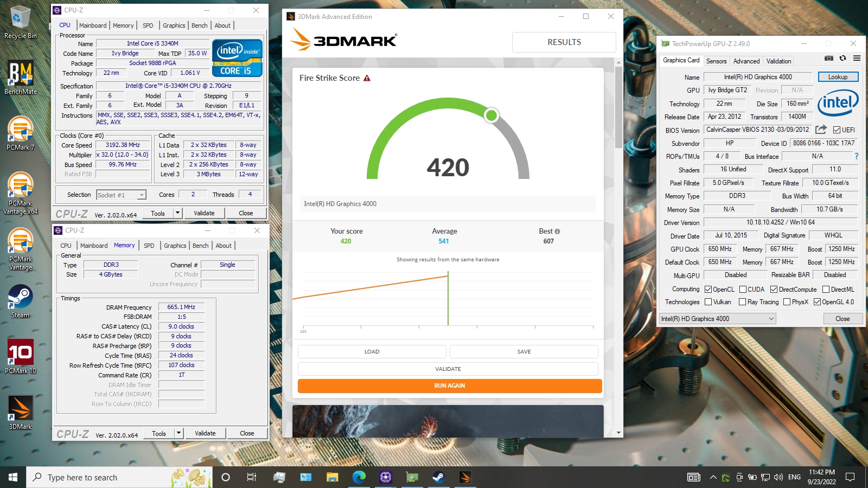
Task: Click the LOAD button in 3DMark
Action: (372, 351)
